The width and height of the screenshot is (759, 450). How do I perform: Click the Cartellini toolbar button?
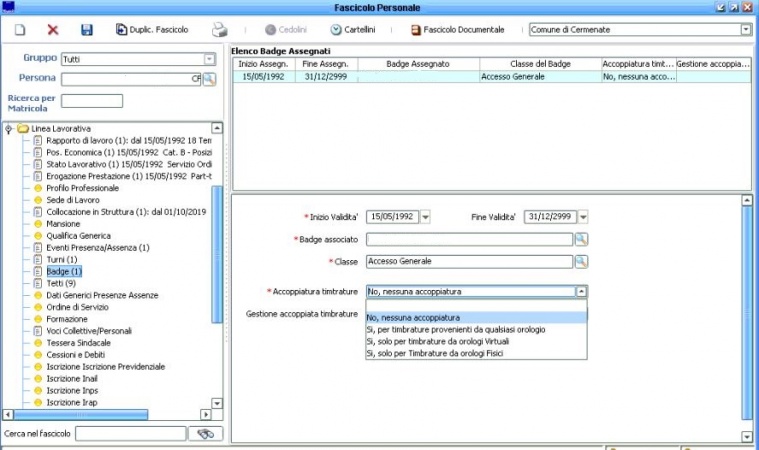[x=352, y=30]
